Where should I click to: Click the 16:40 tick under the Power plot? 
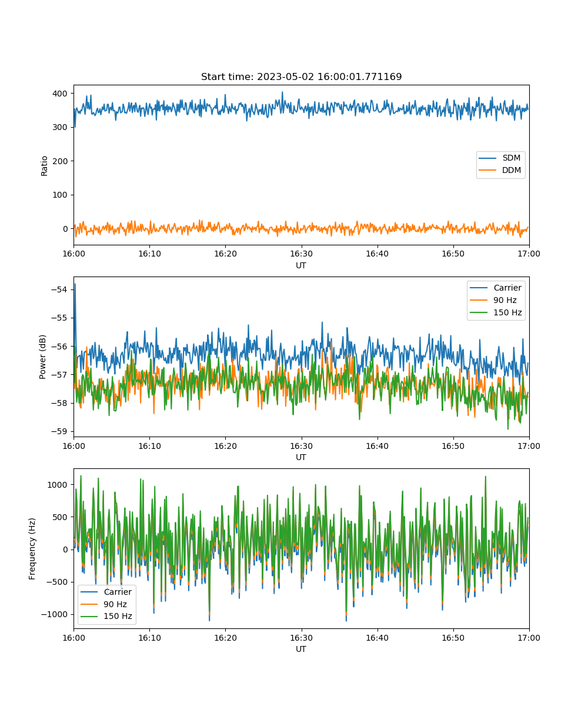click(377, 445)
